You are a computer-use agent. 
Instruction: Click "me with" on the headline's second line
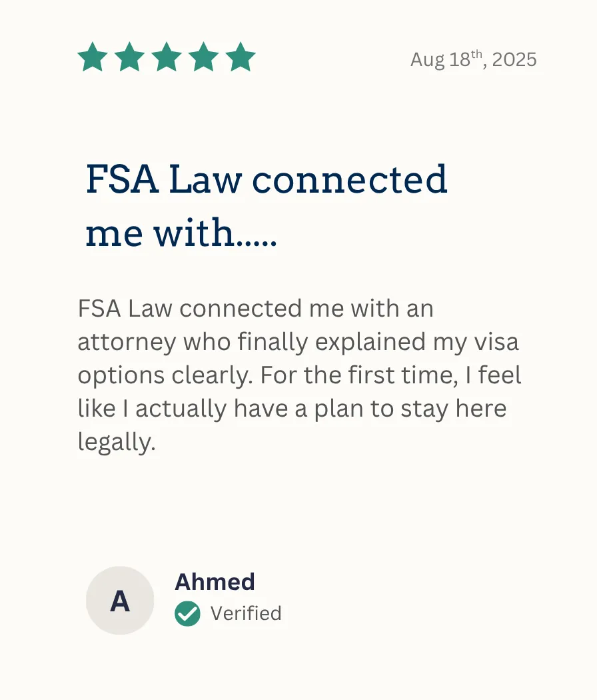(160, 233)
